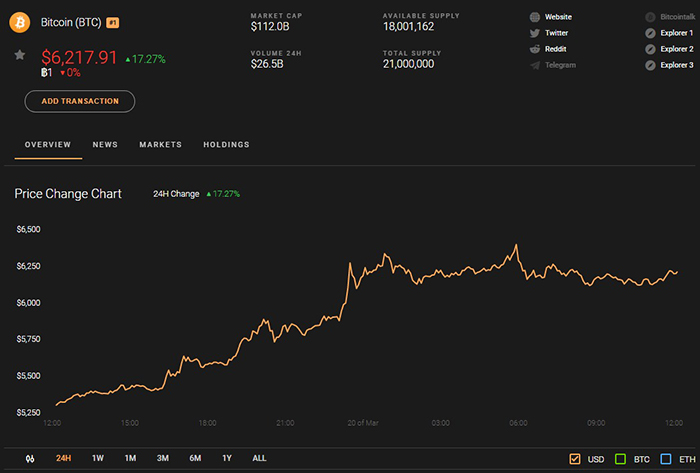Enable the BTC chart checkbox

pyautogui.click(x=620, y=459)
